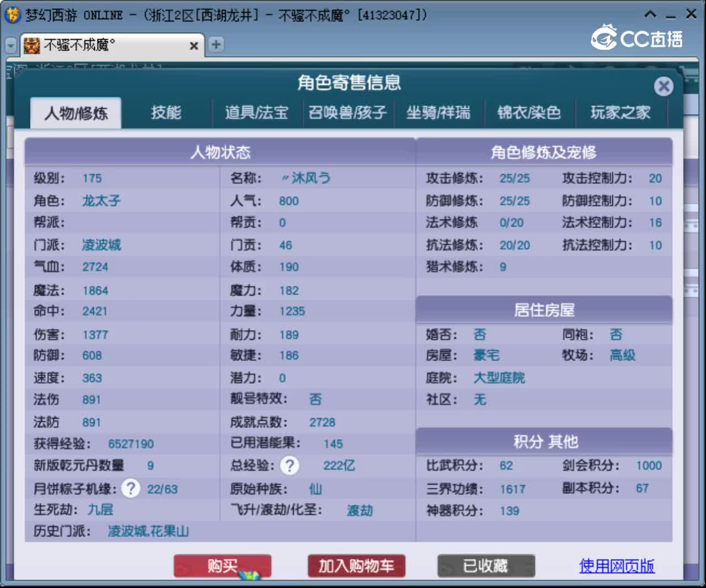Select the 攻击控制力 value 20
Viewport: 706px width, 588px height.
coord(655,178)
